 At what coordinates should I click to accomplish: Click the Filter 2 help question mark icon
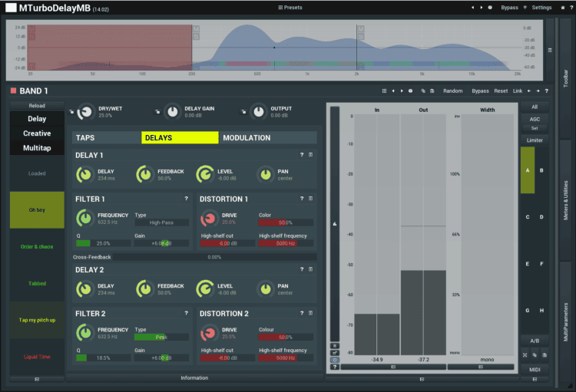tap(186, 313)
